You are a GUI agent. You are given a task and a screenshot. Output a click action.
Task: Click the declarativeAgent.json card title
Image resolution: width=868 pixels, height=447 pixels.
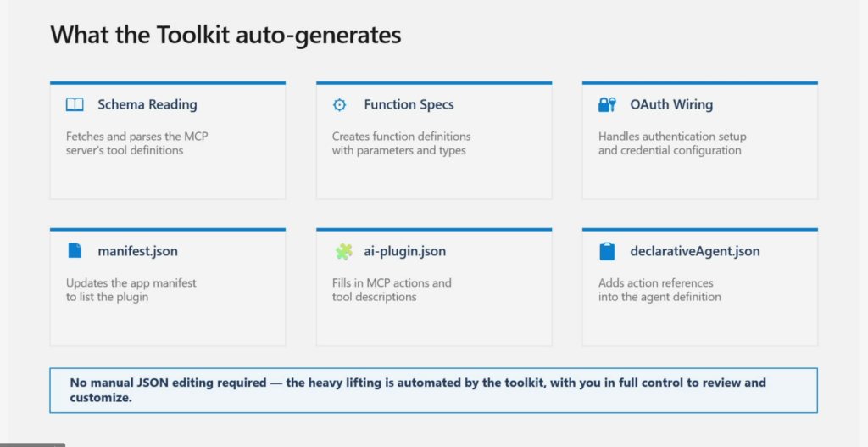pos(695,251)
